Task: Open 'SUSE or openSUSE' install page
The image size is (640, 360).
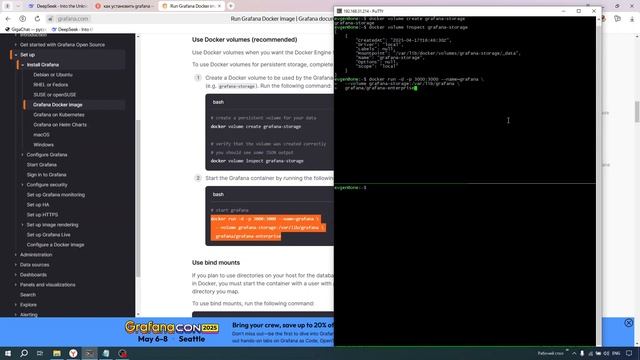Action: tap(55, 95)
